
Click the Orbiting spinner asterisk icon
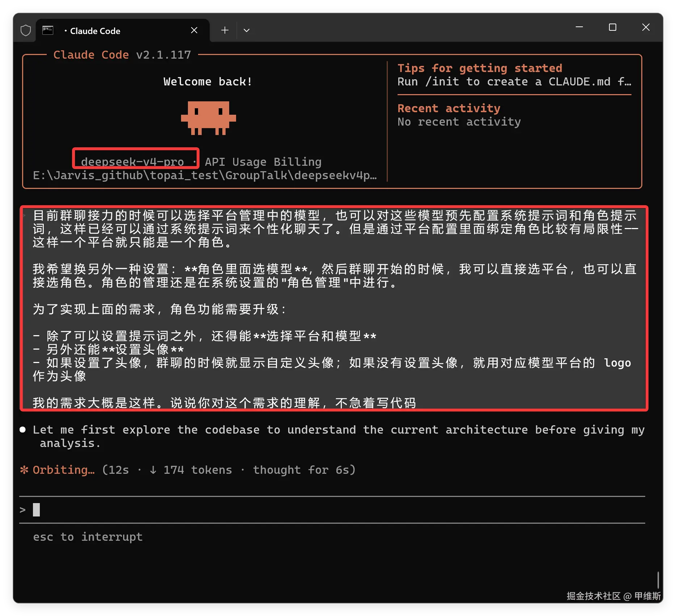click(24, 470)
